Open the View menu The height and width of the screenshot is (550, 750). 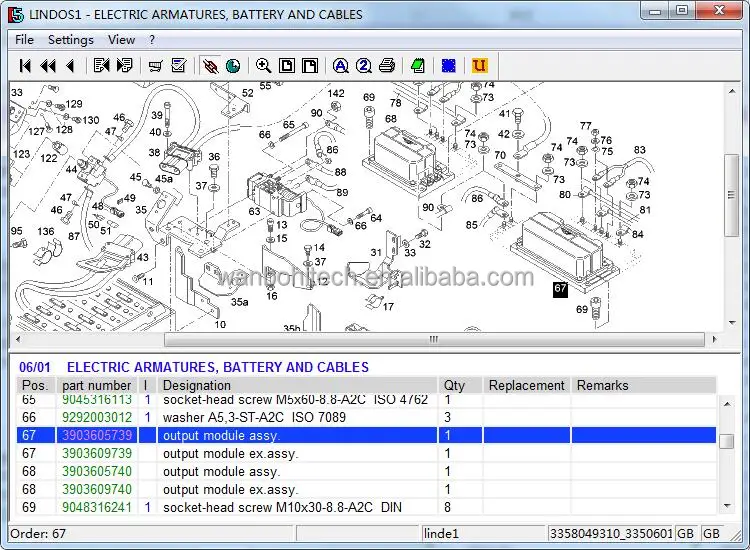[121, 40]
